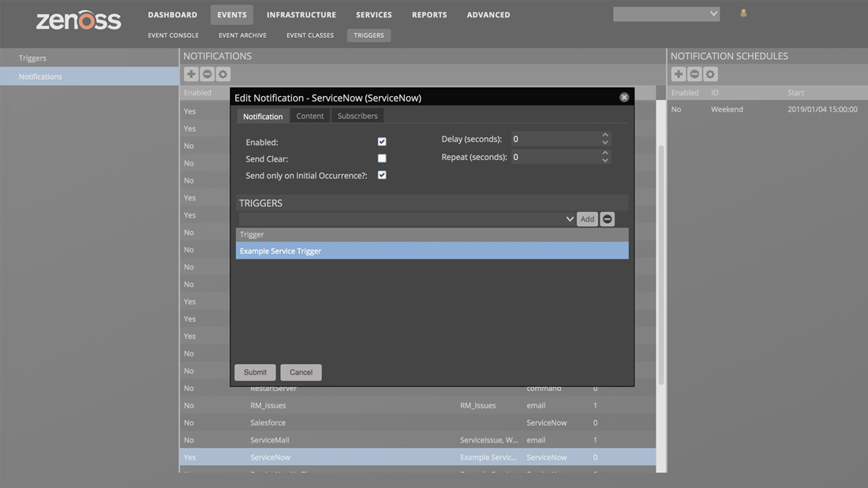The width and height of the screenshot is (868, 488).
Task: Increase the Delay seconds value
Action: click(x=605, y=135)
